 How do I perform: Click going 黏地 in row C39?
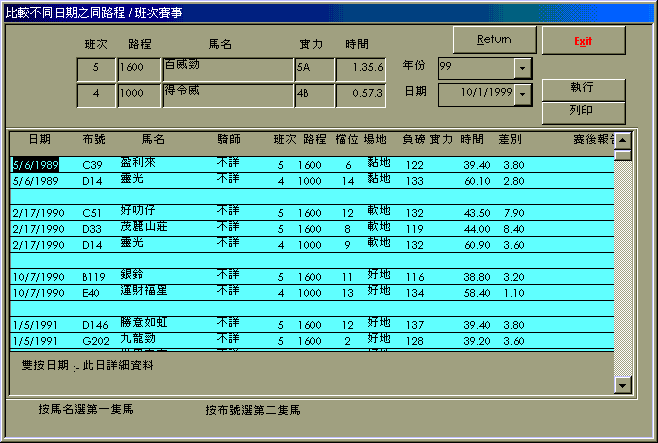pyautogui.click(x=379, y=163)
